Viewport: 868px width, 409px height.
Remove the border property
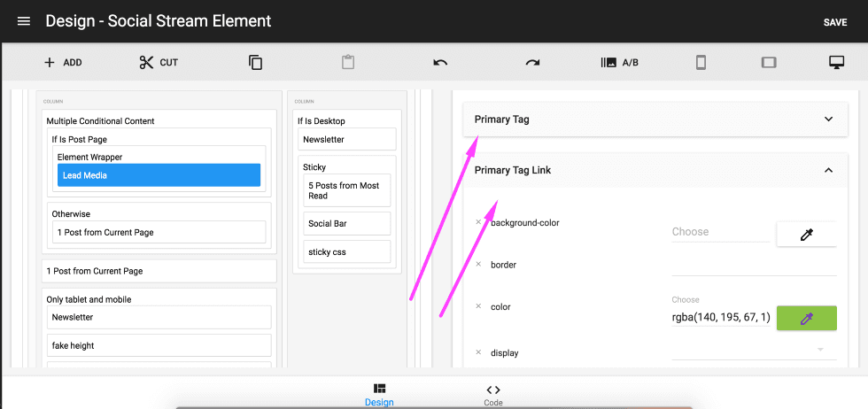point(478,265)
